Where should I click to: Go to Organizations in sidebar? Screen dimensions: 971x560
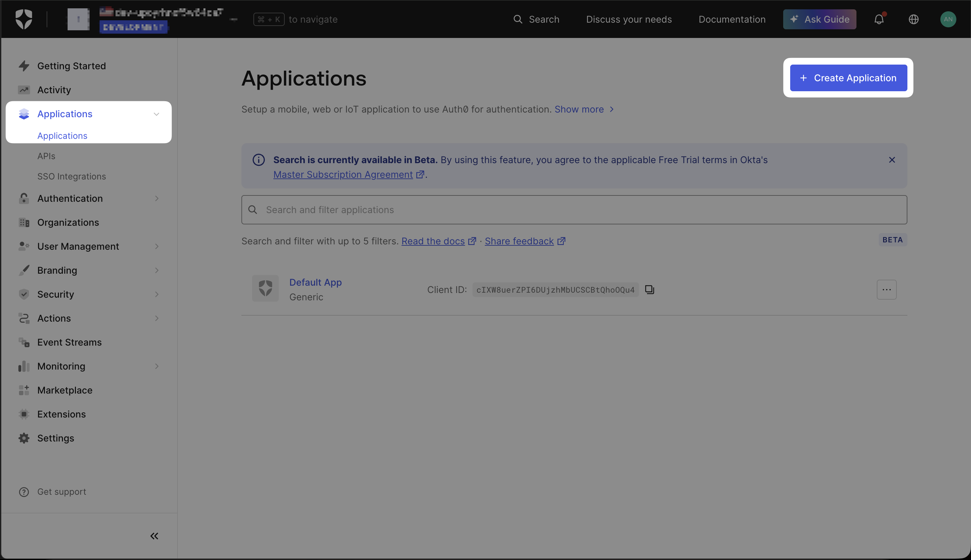(68, 222)
